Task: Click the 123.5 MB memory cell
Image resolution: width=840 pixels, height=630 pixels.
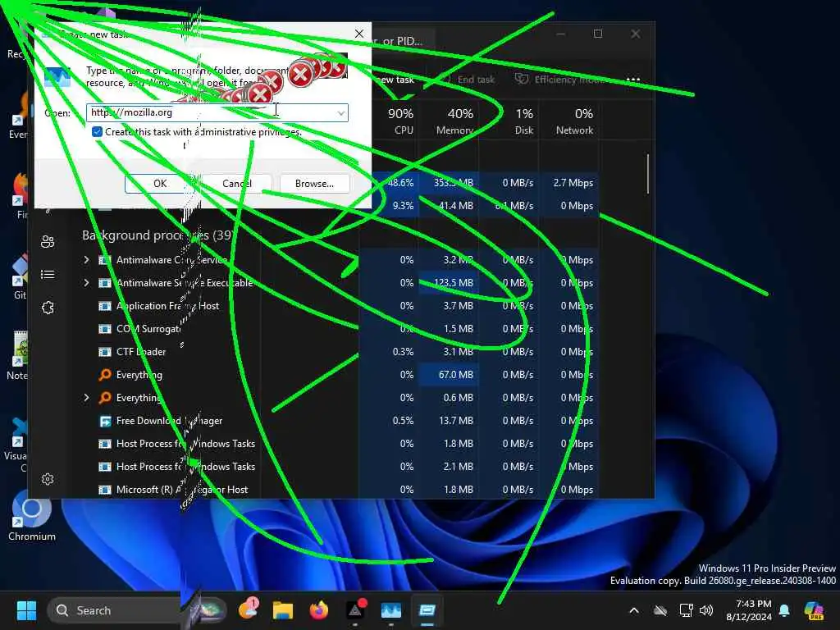Action: tap(449, 283)
